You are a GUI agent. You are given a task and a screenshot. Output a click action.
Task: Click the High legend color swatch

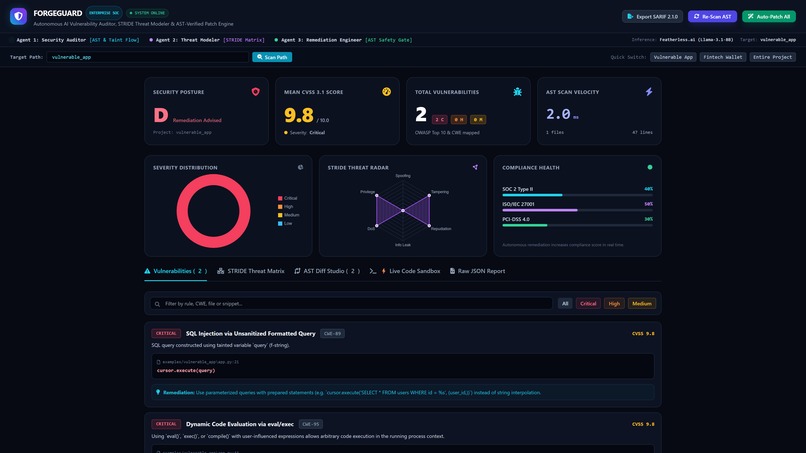pos(280,207)
